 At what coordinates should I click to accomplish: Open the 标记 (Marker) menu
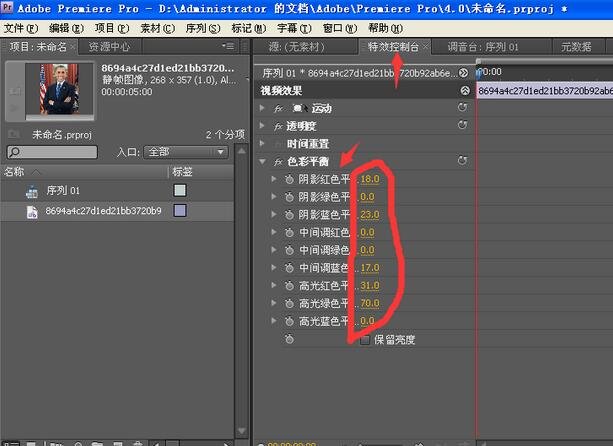coord(249,28)
